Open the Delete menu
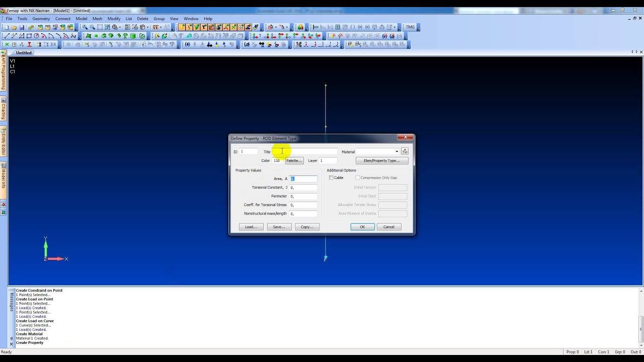 pyautogui.click(x=143, y=19)
